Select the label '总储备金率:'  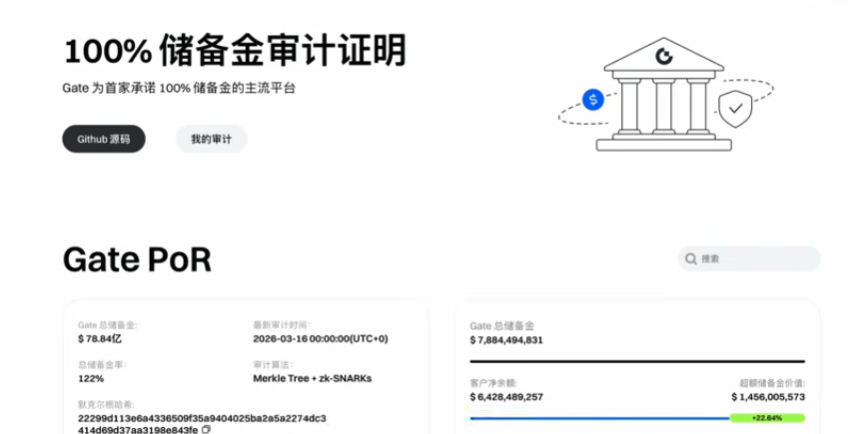tap(102, 365)
